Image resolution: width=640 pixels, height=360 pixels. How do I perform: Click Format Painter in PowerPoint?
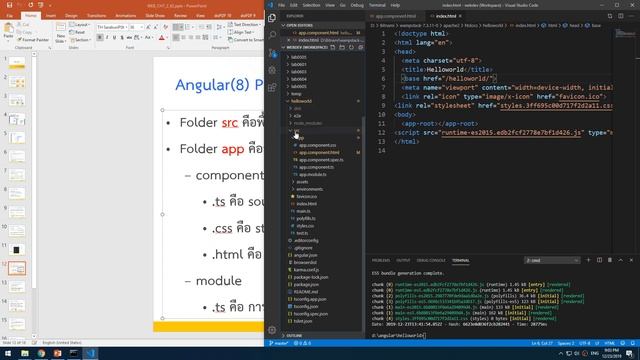(33, 40)
